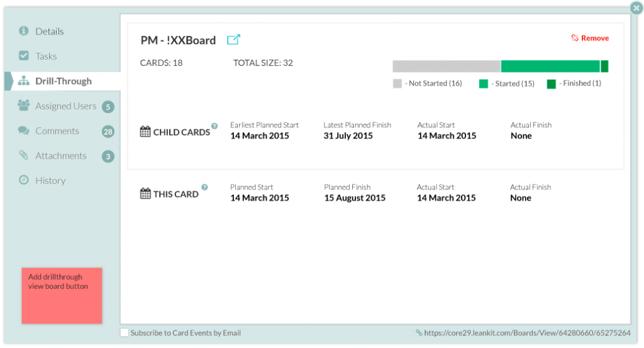Open the PM - !XXBoard external link icon

click(x=234, y=40)
